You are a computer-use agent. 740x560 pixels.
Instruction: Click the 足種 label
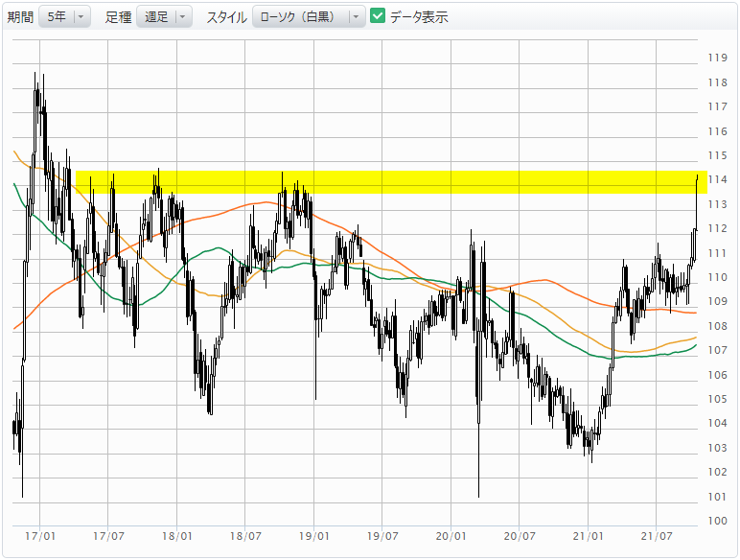pos(118,17)
